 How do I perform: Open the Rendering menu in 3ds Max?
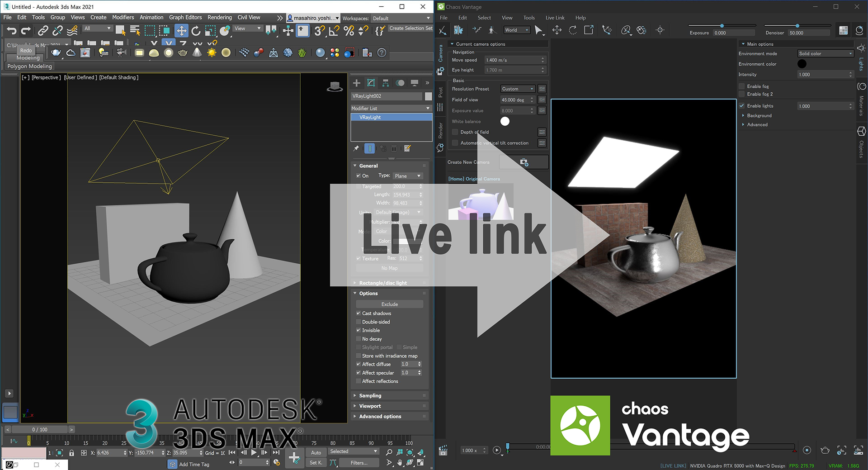click(x=219, y=17)
